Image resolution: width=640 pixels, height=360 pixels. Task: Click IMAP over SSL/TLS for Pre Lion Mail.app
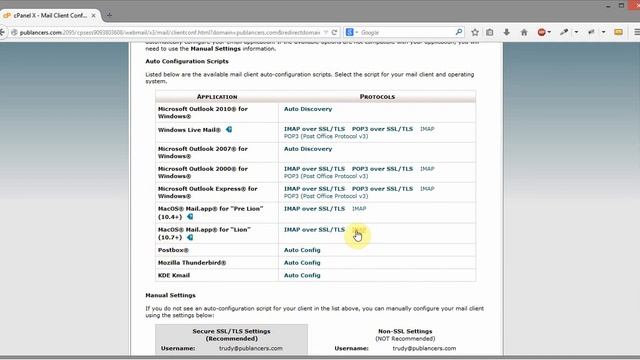point(314,209)
